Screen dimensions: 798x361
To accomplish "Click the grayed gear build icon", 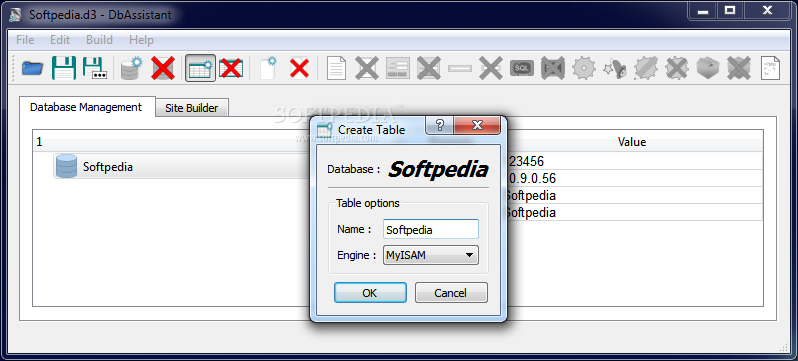I will [584, 68].
